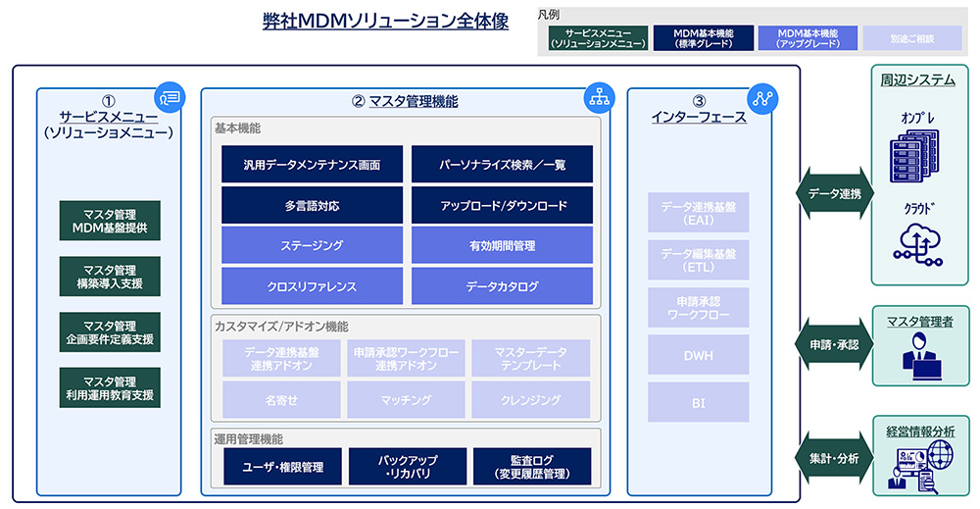Click the オンプレ label text
The image size is (980, 509).
pyautogui.click(x=918, y=117)
